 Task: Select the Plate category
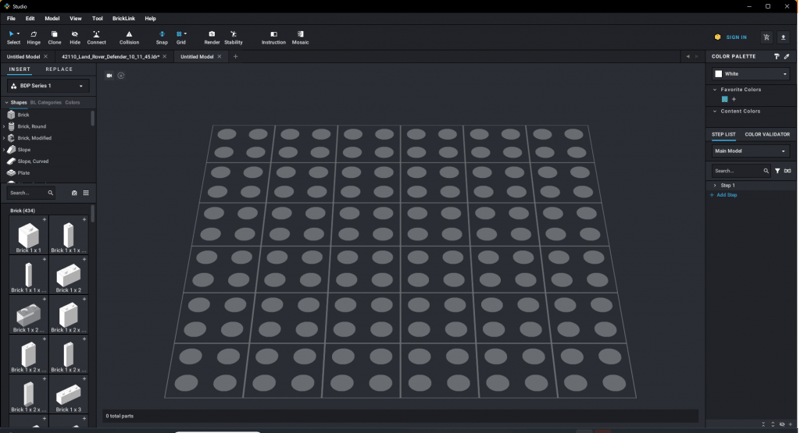(x=23, y=173)
